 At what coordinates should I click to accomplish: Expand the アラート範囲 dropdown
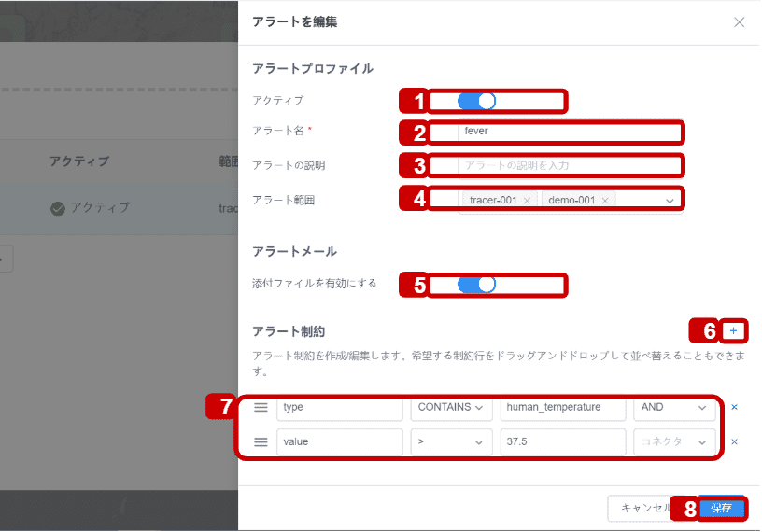point(670,201)
